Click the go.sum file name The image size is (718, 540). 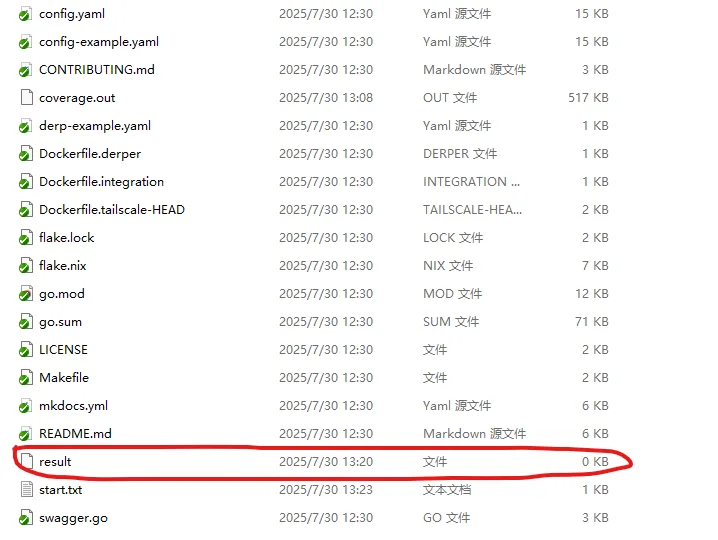(60, 322)
